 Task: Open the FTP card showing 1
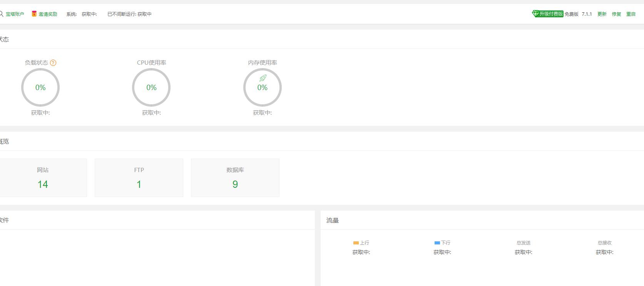[x=139, y=178]
